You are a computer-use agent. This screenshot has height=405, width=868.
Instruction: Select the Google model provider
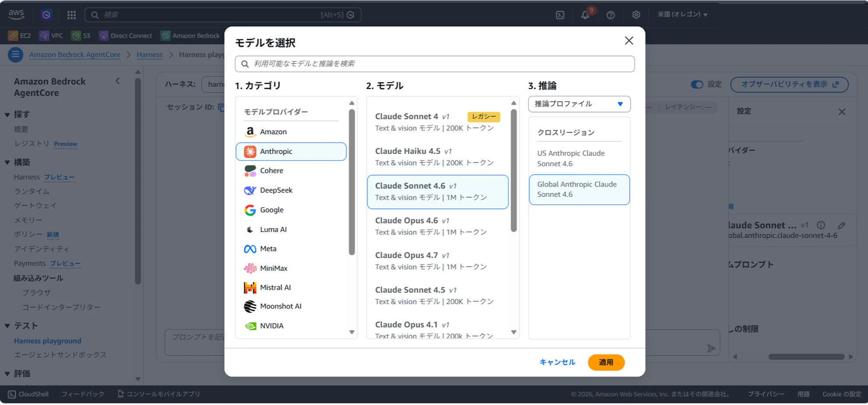291,210
